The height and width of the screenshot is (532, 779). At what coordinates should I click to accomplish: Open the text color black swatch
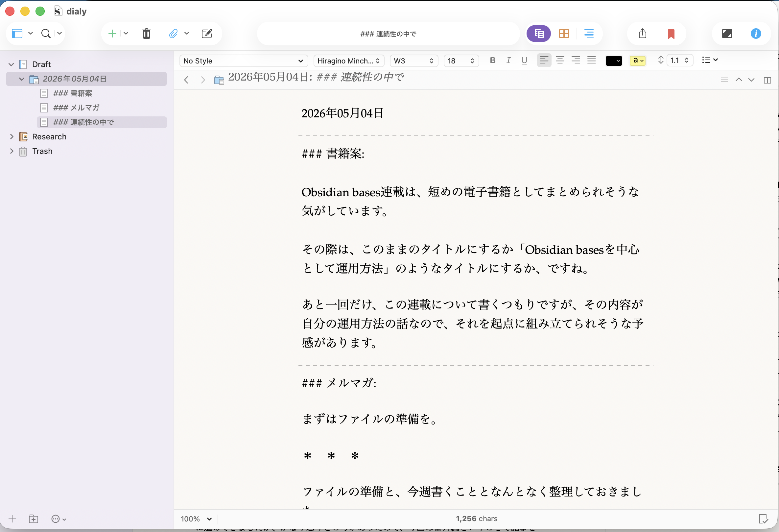614,61
